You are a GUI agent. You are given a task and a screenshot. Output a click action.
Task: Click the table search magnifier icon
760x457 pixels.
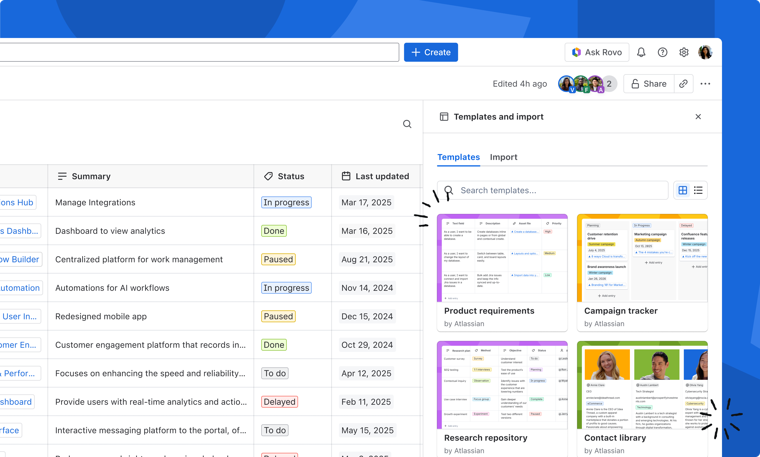[407, 125]
